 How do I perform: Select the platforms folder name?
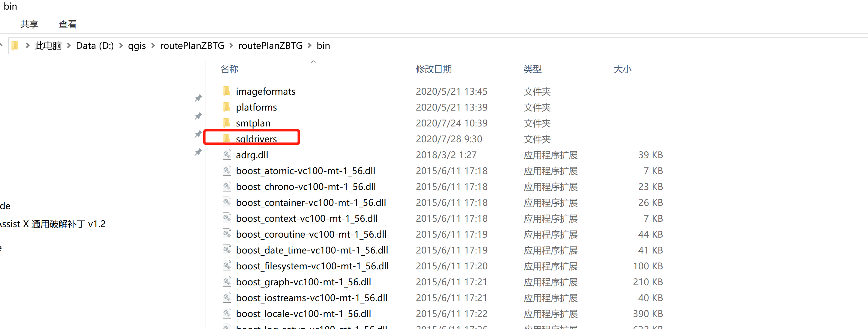coord(256,107)
